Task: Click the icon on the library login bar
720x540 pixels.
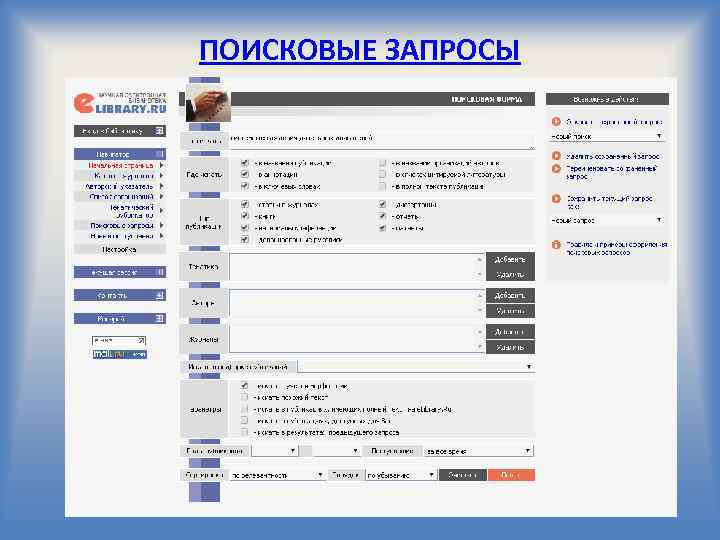Action: tap(159, 131)
